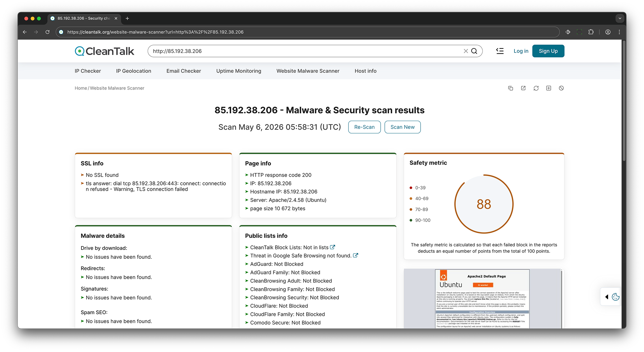This screenshot has height=352, width=644.
Task: Click the cookie settings icon
Action: (x=616, y=297)
